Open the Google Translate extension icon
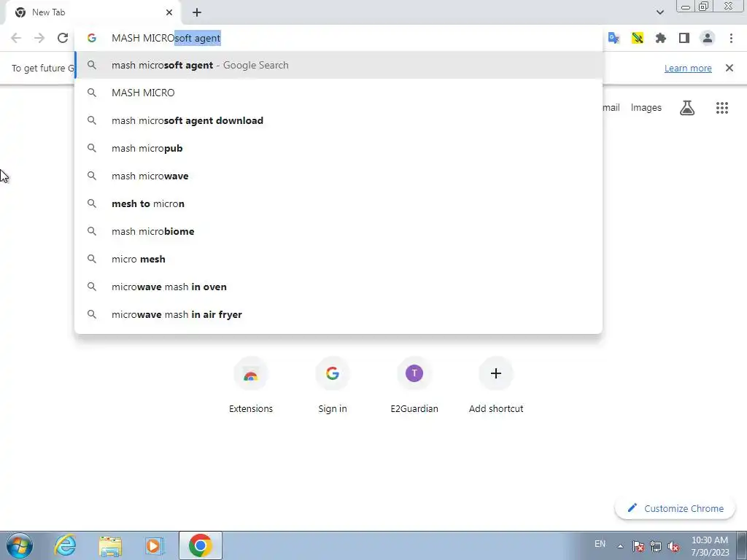 [x=614, y=38]
